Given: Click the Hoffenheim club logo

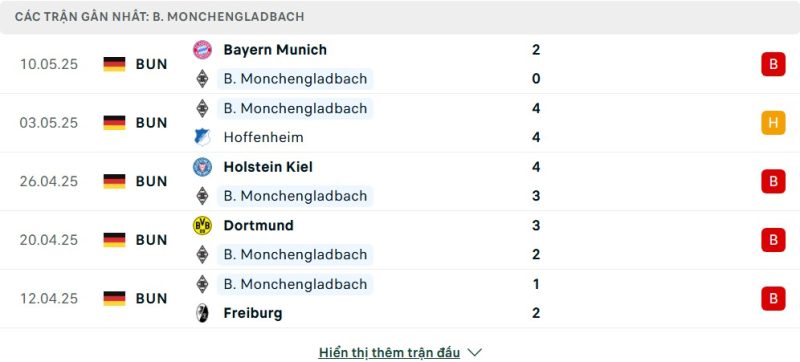Looking at the screenshot, I should (x=202, y=137).
